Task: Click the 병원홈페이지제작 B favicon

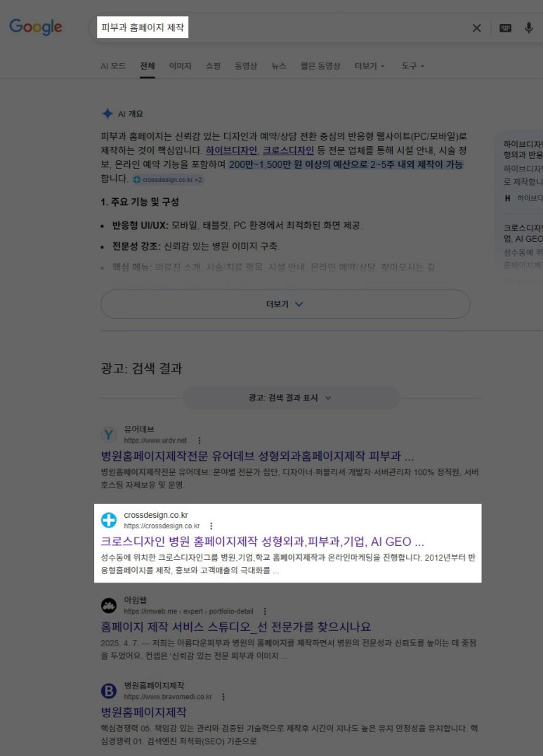Action: point(108,691)
